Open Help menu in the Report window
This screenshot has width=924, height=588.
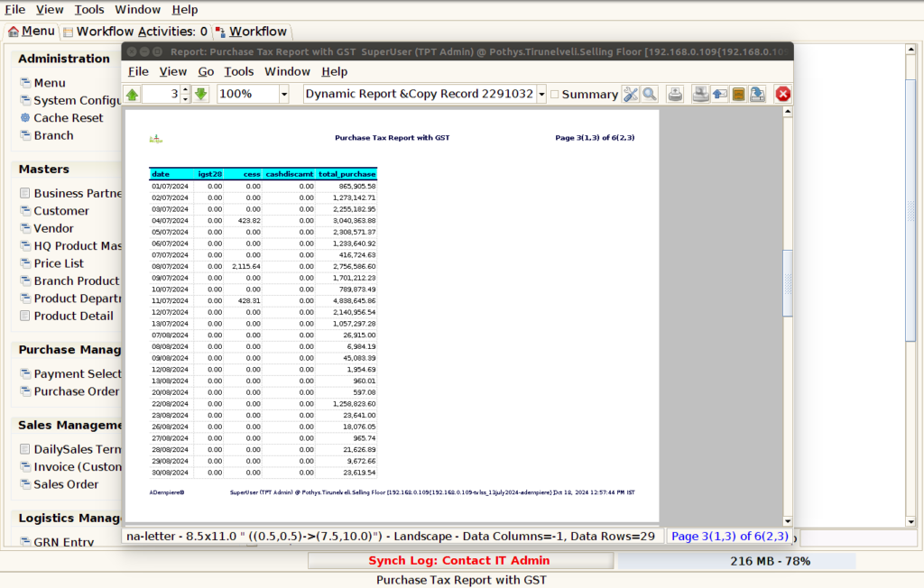334,71
